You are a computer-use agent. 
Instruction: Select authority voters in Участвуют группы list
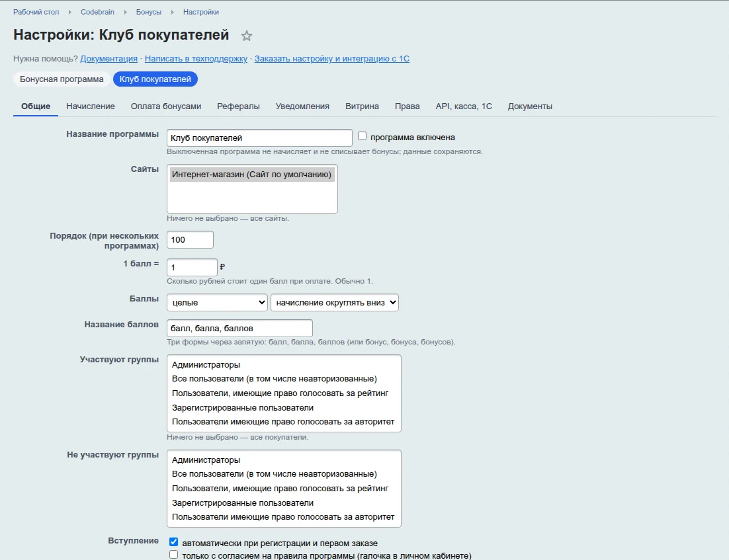[x=284, y=422]
